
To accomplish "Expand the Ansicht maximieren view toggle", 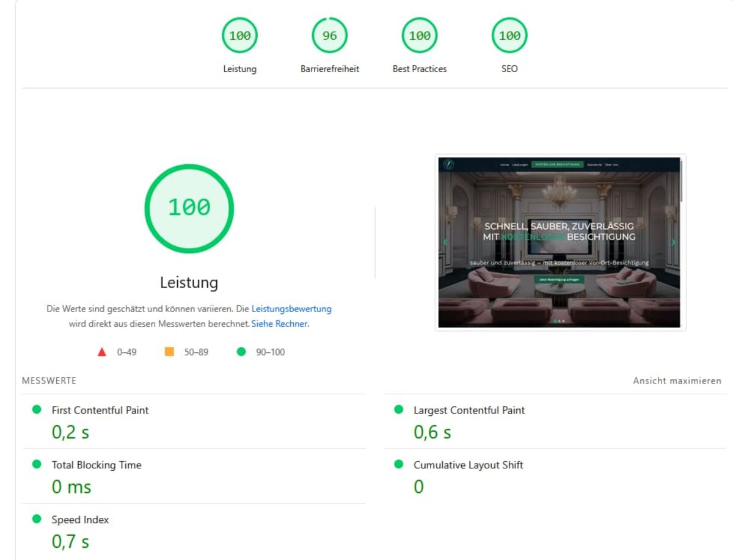I will (x=677, y=380).
